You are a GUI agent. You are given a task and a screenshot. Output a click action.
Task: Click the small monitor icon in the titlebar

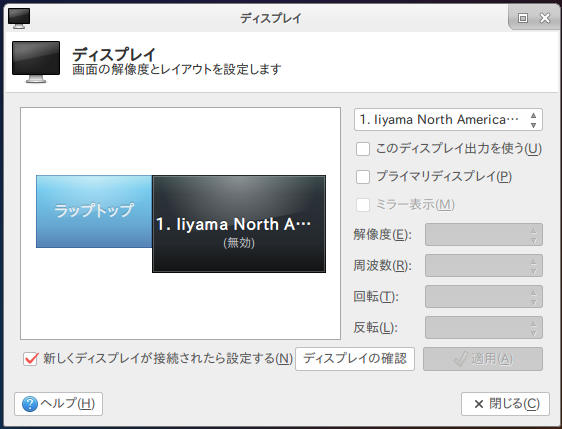click(x=19, y=18)
